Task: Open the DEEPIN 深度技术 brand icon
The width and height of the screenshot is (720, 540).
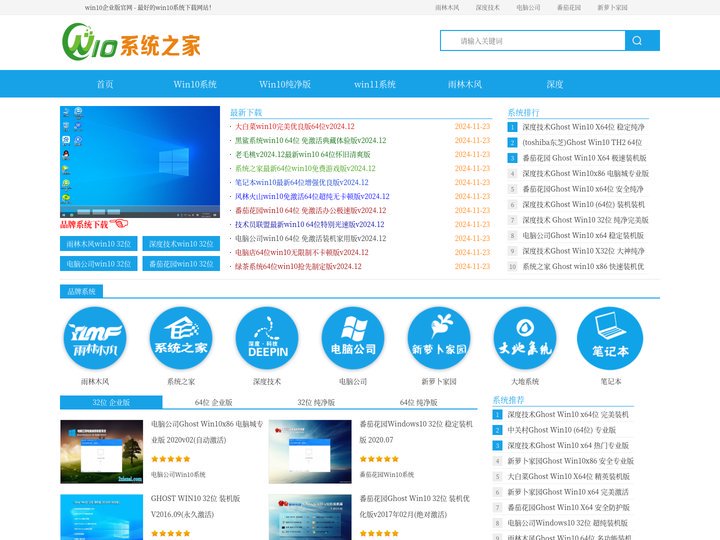Action: (x=267, y=338)
